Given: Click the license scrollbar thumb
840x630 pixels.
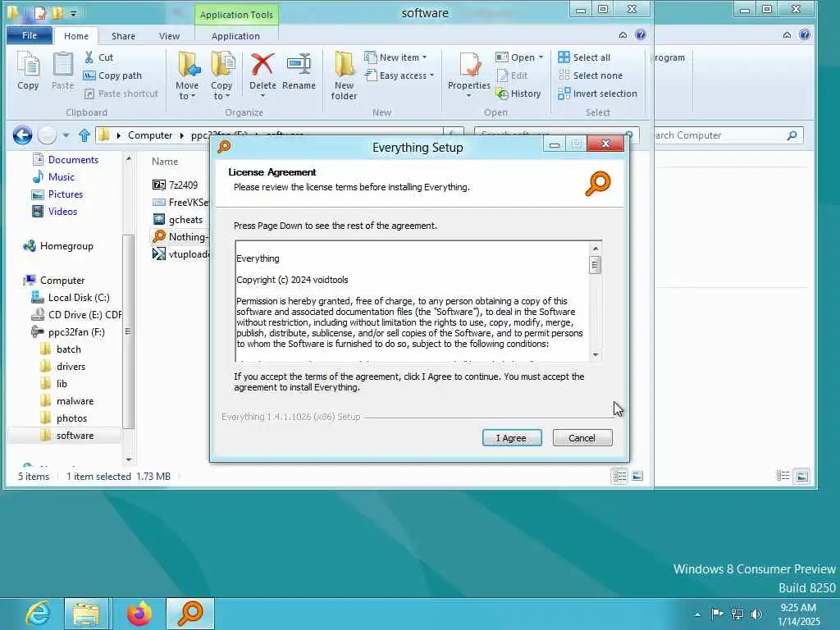Looking at the screenshot, I should pyautogui.click(x=595, y=265).
